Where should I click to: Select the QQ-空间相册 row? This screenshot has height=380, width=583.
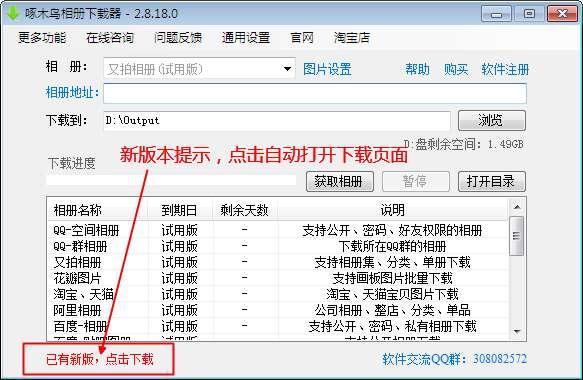click(x=278, y=230)
